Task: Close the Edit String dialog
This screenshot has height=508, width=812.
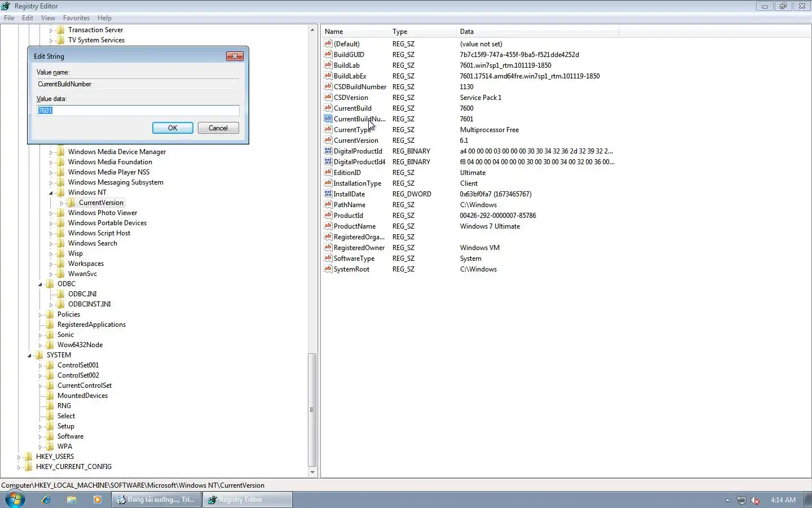Action: (x=235, y=56)
